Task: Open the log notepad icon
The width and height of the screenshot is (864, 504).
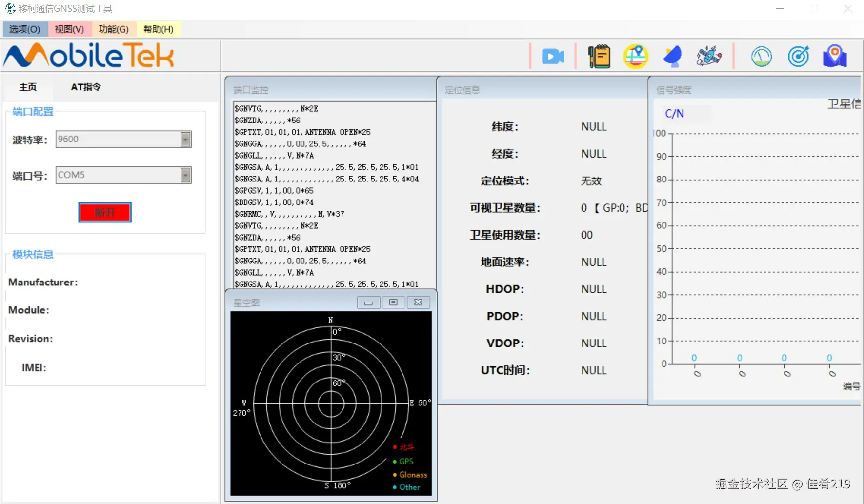Action: (599, 56)
